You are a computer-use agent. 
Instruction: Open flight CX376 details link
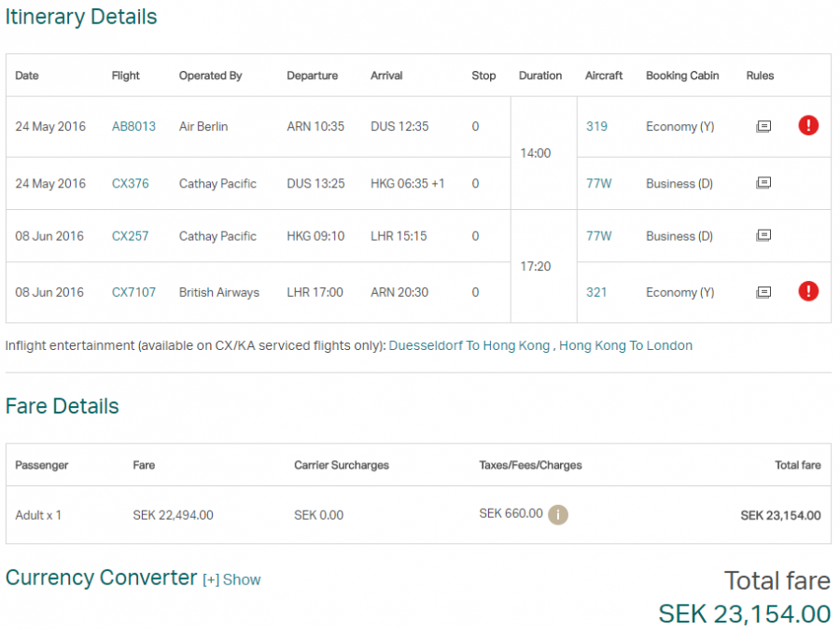coord(130,184)
